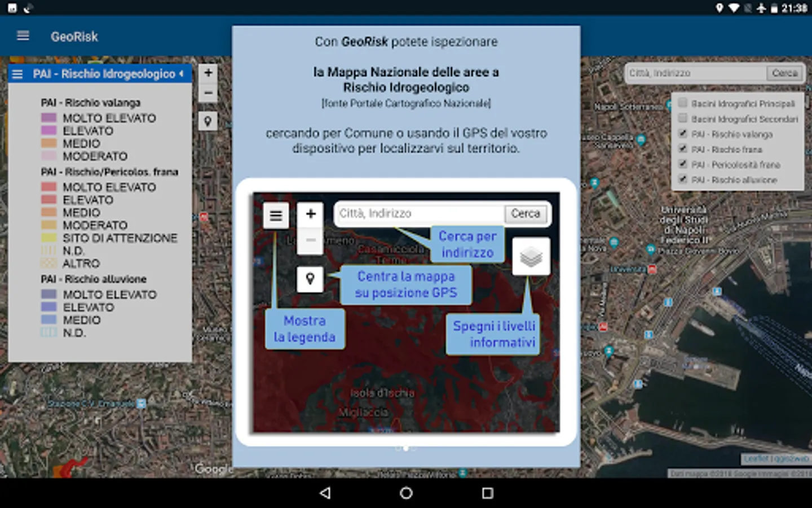Click minus zoom icon in tutorial image
Screen dimensions: 812x508
point(310,240)
